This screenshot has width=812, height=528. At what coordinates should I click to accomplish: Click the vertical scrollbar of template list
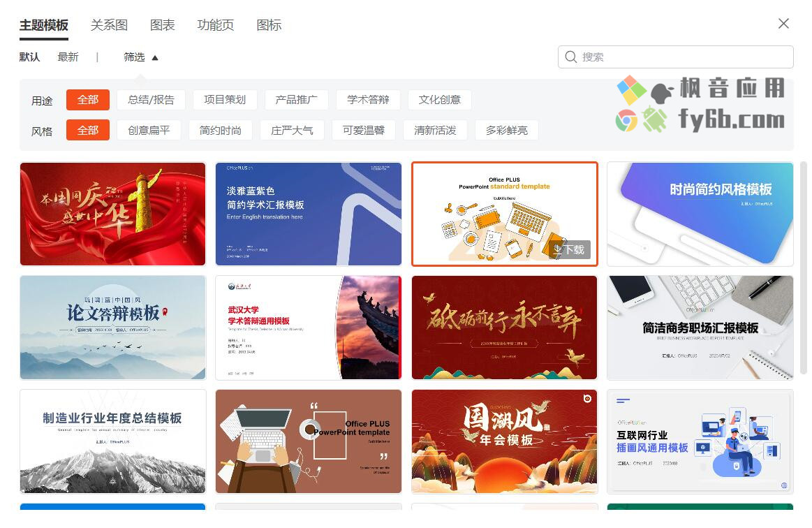pos(803,267)
